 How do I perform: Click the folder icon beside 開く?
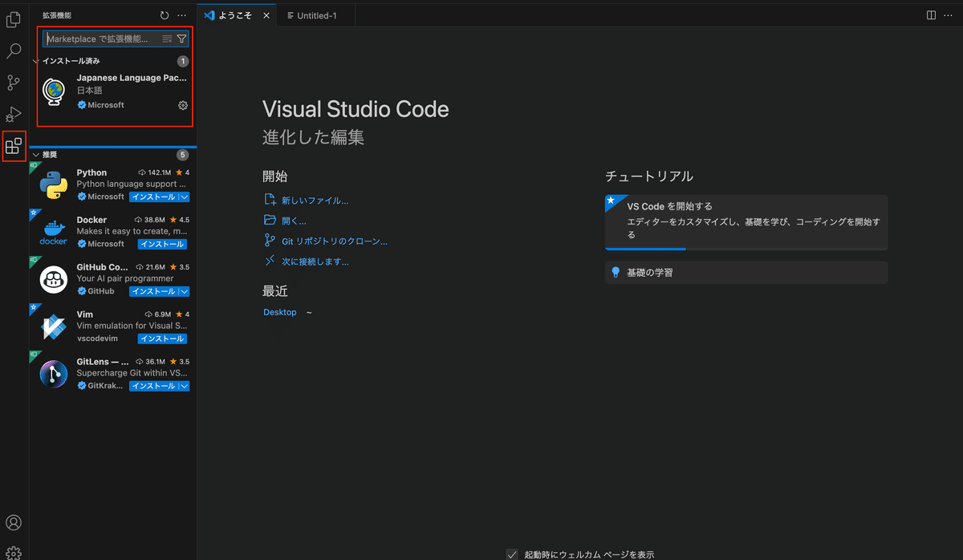(270, 220)
